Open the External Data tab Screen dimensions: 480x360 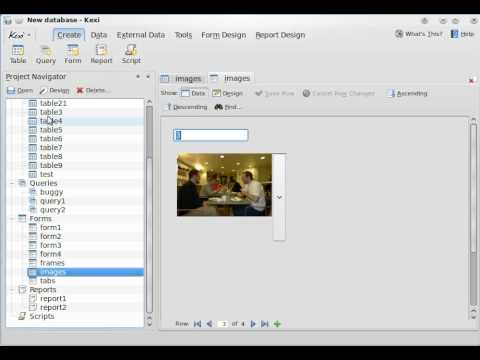pos(141,35)
